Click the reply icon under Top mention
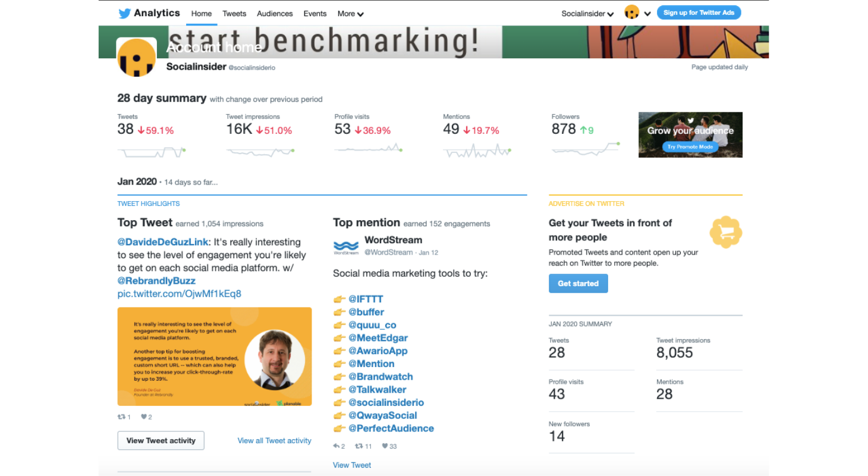Screen dimensions: 868x476 click(336, 446)
